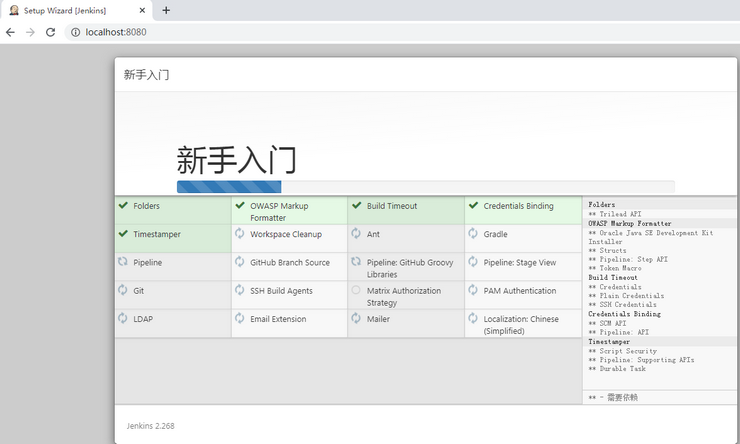Click the '** Plain Credentials' log line
740x444 pixels.
click(x=626, y=296)
